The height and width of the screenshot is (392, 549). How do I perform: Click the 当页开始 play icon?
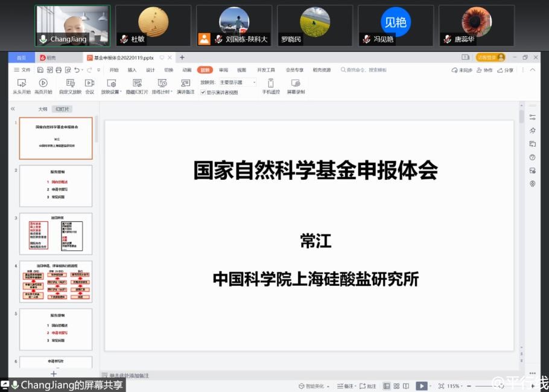43,83
